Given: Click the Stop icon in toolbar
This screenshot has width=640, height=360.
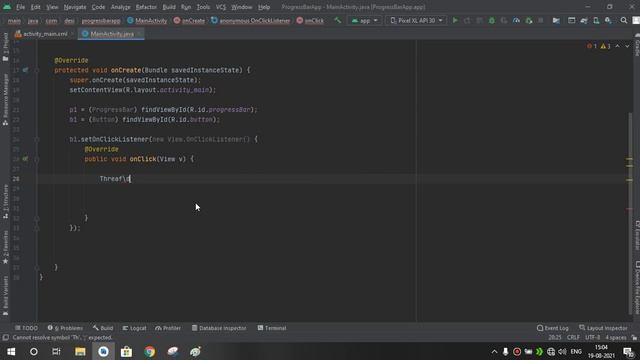Looking at the screenshot, I should coord(541,20).
